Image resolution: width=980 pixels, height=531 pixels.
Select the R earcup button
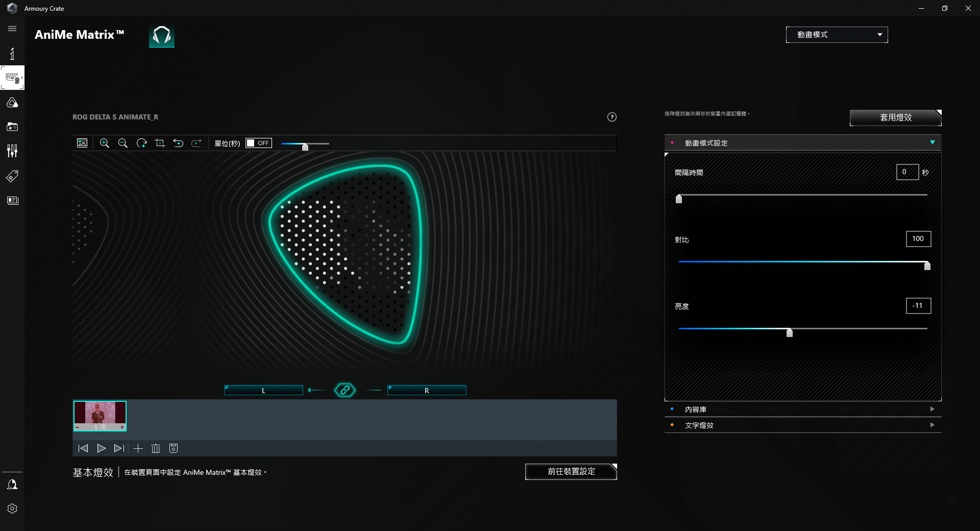(x=427, y=390)
